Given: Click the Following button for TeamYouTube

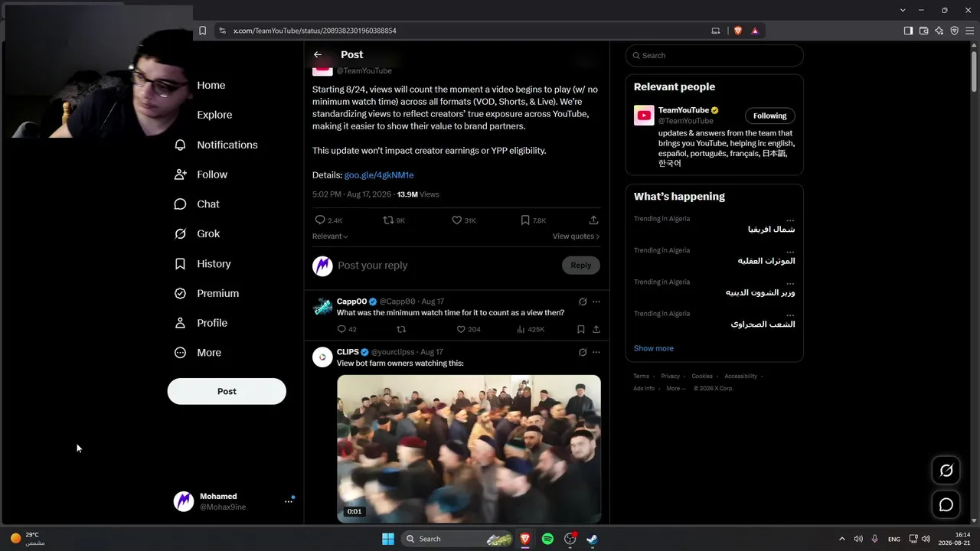Looking at the screenshot, I should click(770, 116).
